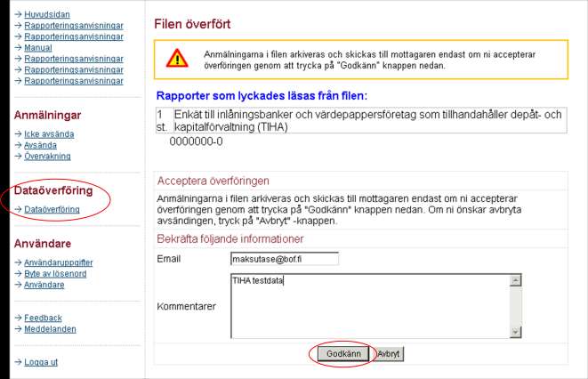The image size is (588, 379).
Task: Open Användaruppgifter user details link
Action: [58, 262]
